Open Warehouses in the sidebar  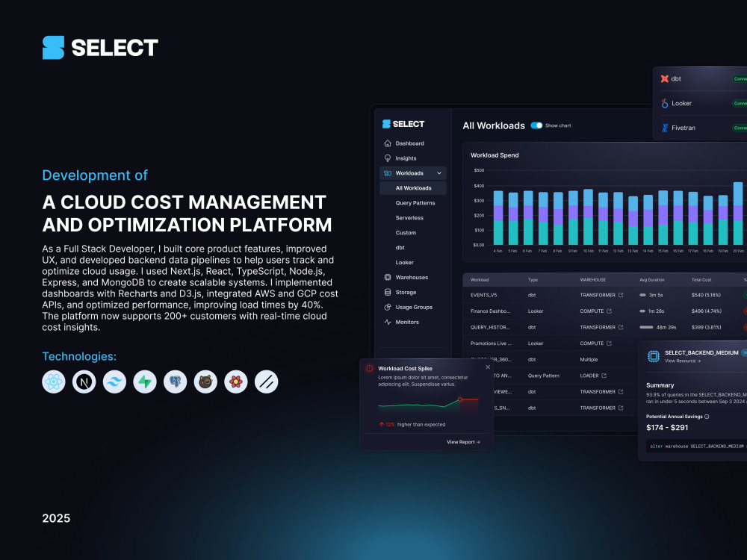click(x=412, y=277)
